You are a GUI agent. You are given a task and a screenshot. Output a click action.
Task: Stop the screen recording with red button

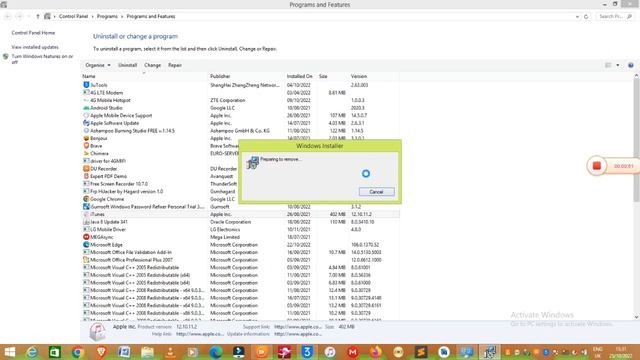point(596,166)
